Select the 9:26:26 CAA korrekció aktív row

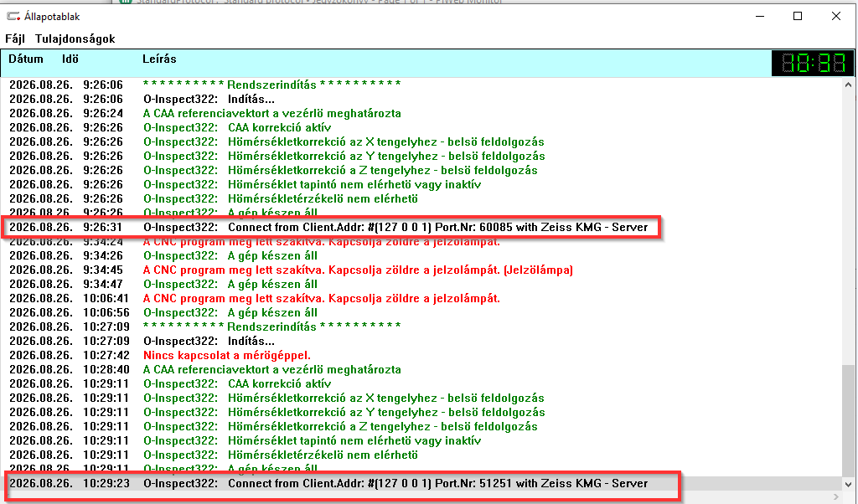coord(421,127)
